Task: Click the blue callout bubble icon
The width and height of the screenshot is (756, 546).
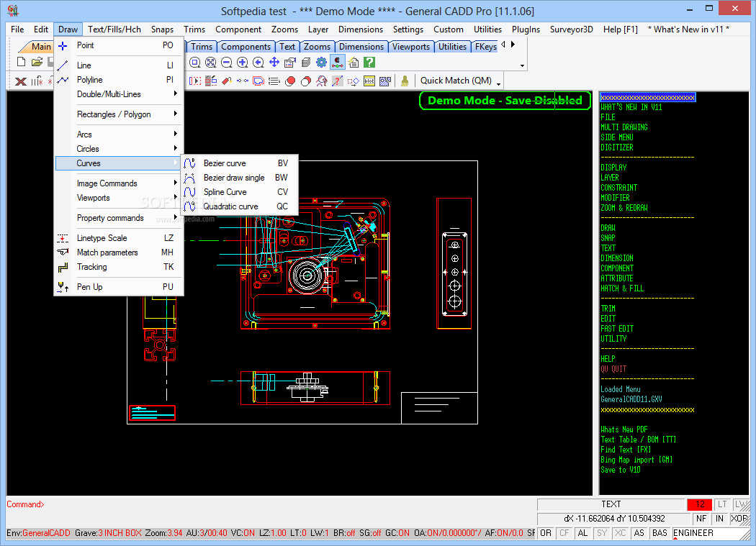Action: click(x=258, y=81)
